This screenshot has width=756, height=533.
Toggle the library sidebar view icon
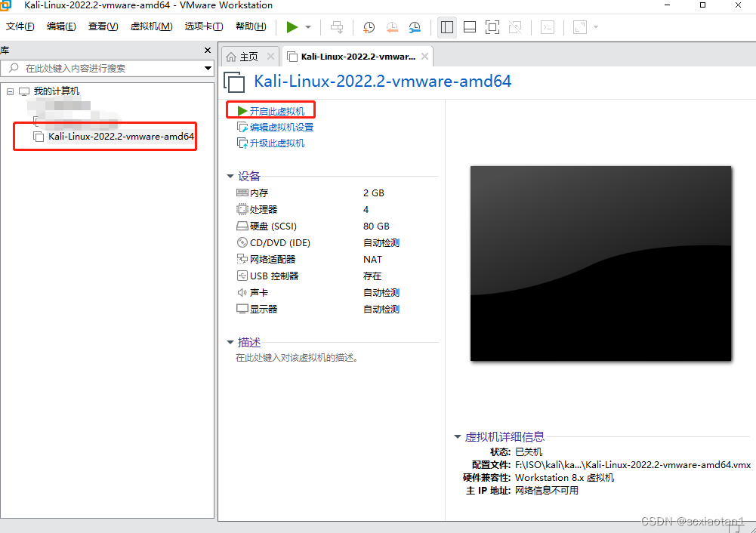[447, 27]
